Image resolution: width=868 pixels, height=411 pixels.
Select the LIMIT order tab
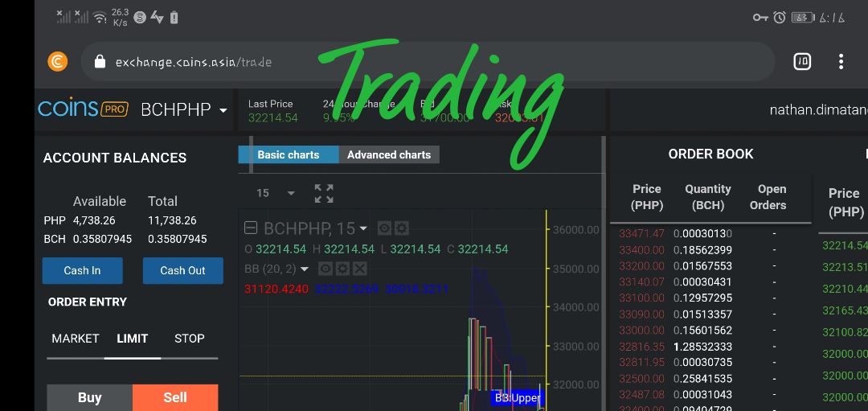(x=133, y=339)
